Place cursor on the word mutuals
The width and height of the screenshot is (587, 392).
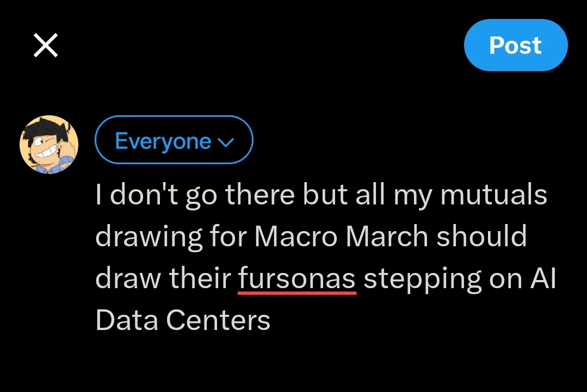click(493, 195)
